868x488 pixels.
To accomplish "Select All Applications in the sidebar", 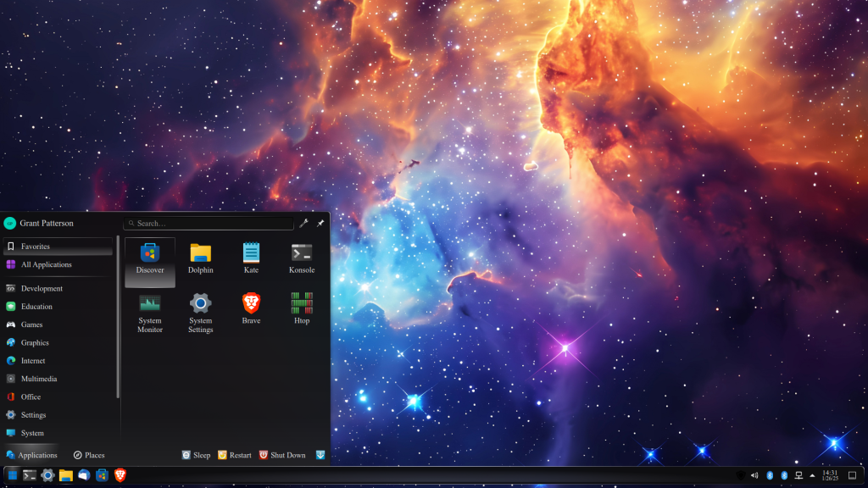I will 46,264.
